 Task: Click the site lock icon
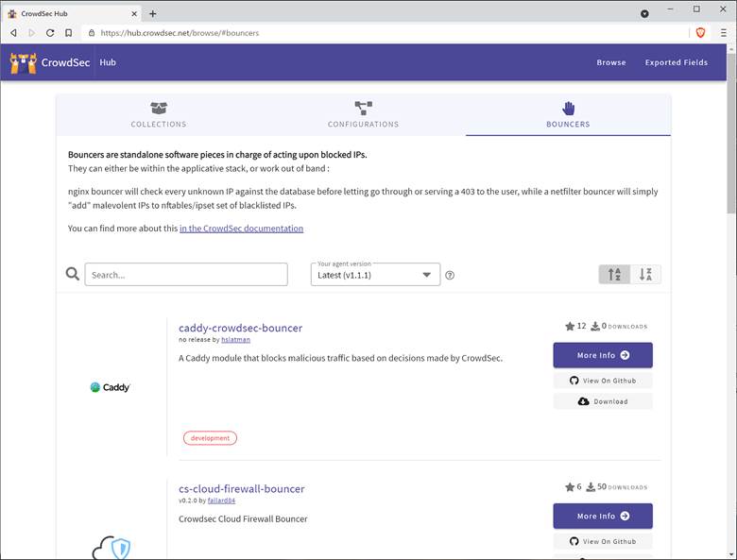click(x=92, y=33)
